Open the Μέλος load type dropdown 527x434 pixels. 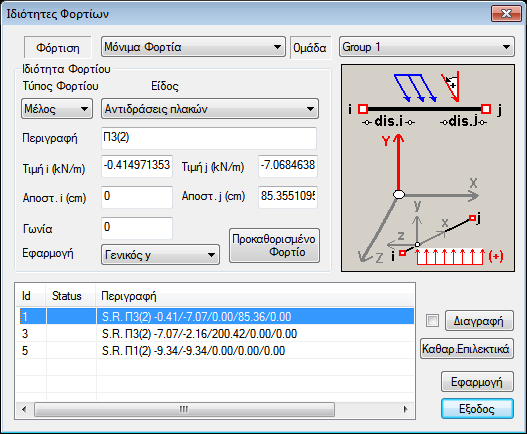point(57,109)
